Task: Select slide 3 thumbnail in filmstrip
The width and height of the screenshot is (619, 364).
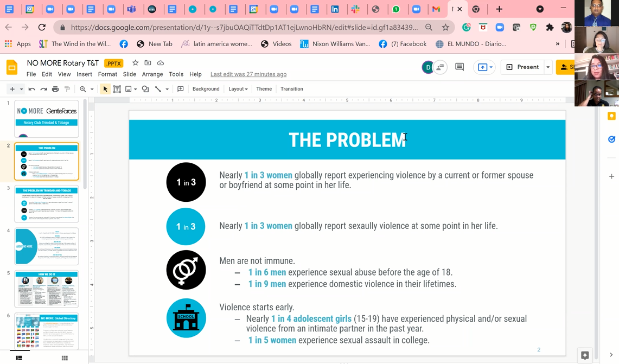Action: click(47, 204)
